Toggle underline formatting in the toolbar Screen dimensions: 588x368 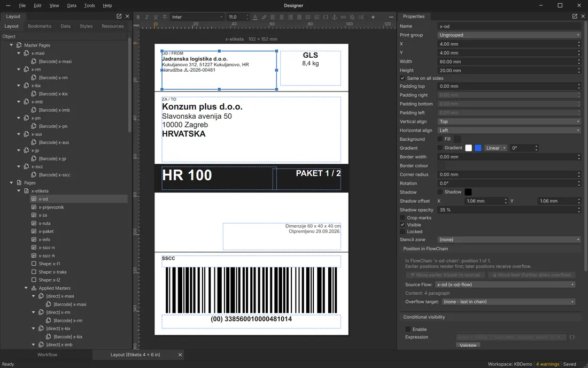click(x=156, y=17)
